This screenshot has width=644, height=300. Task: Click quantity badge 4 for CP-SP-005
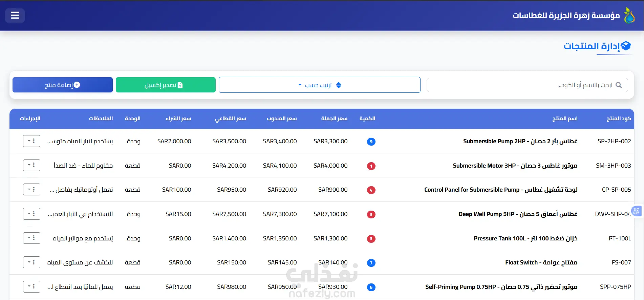pyautogui.click(x=371, y=190)
